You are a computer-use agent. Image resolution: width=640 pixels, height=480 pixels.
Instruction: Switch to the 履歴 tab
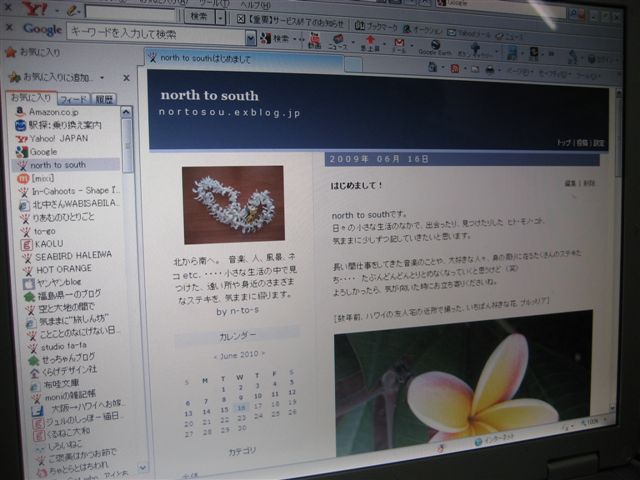(104, 99)
